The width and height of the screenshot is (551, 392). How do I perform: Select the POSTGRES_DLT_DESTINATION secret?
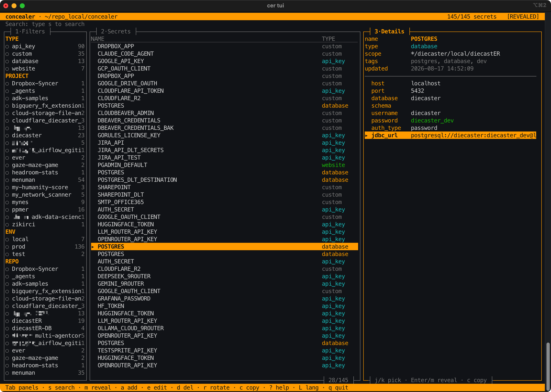click(224, 180)
